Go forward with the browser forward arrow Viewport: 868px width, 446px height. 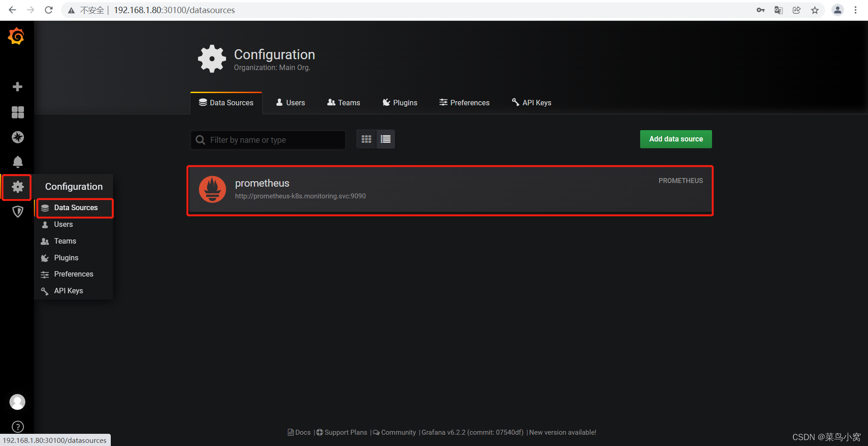click(x=30, y=10)
